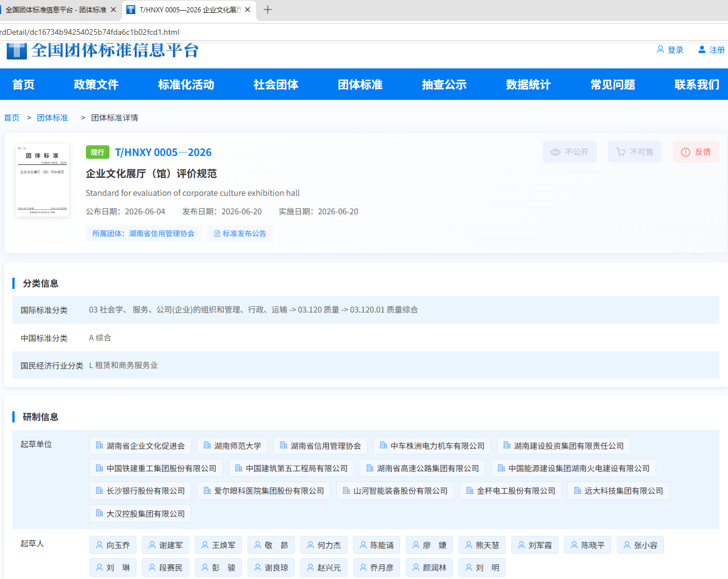Select the drafter tag 陈晓平
This screenshot has height=579, width=728.
[588, 545]
